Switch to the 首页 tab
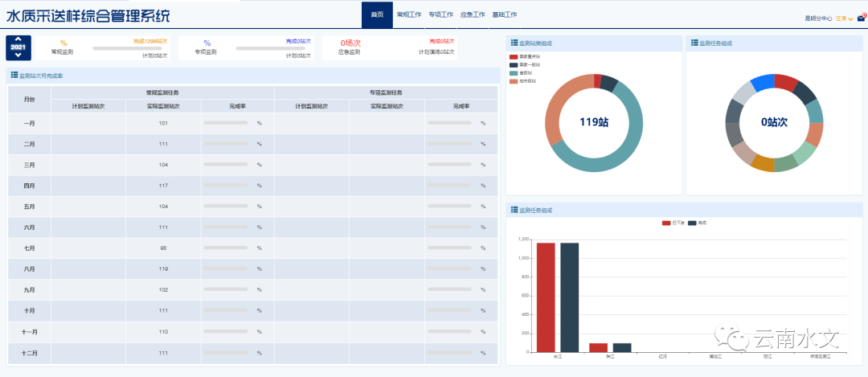The image size is (868, 377). coord(377,14)
